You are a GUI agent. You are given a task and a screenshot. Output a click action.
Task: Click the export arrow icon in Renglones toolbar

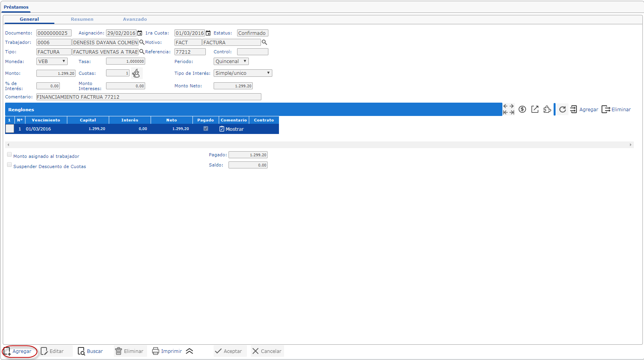coord(534,109)
